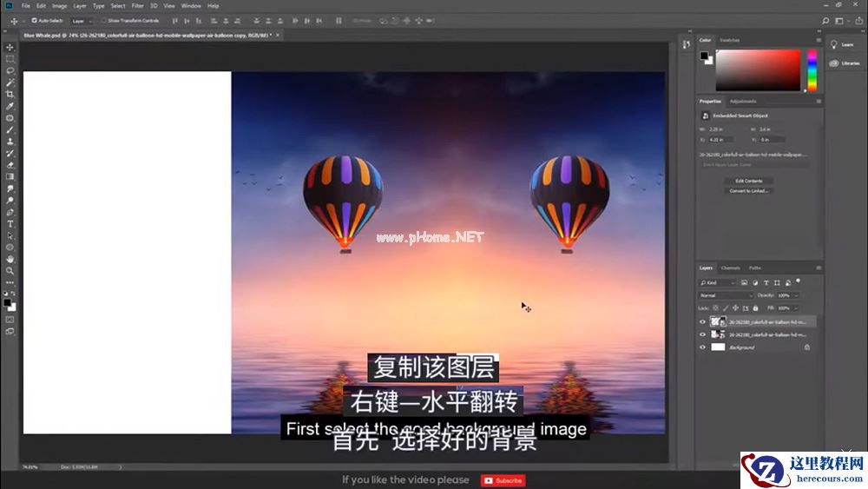Select the Eyedropper tool
The width and height of the screenshot is (868, 489).
tap(10, 106)
